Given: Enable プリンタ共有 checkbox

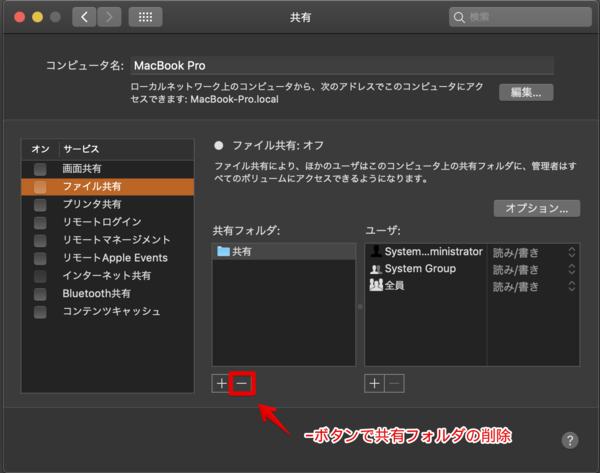Looking at the screenshot, I should [40, 205].
